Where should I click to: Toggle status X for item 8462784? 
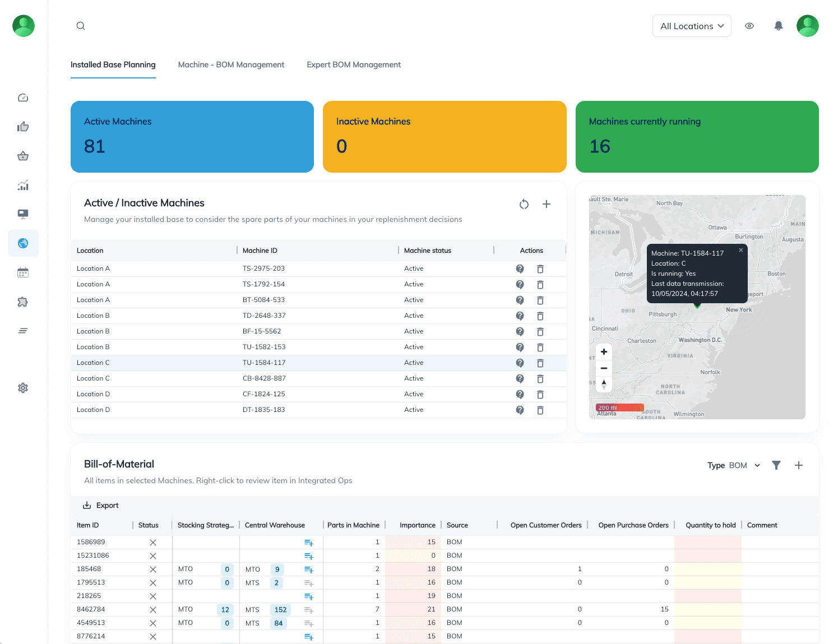point(152,610)
